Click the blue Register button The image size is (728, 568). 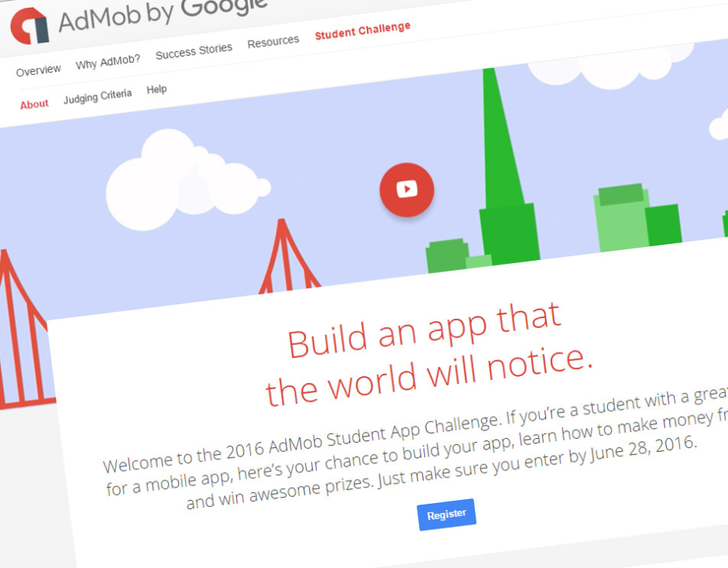pos(446,514)
